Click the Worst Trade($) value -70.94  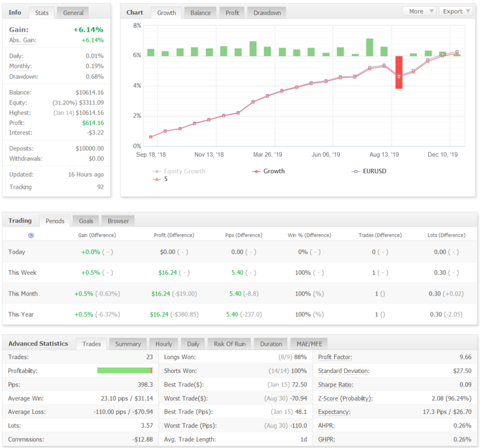click(x=299, y=398)
